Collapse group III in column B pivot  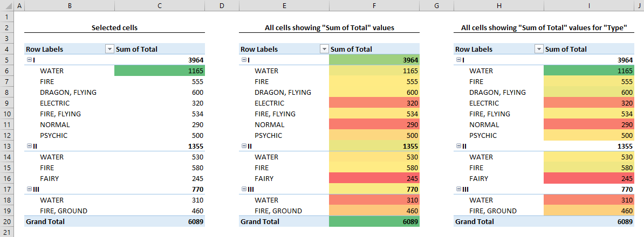coord(29,189)
